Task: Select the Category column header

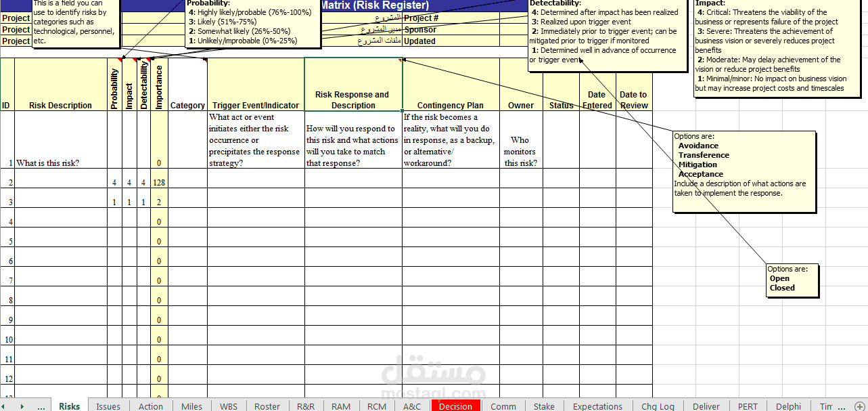Action: [187, 85]
